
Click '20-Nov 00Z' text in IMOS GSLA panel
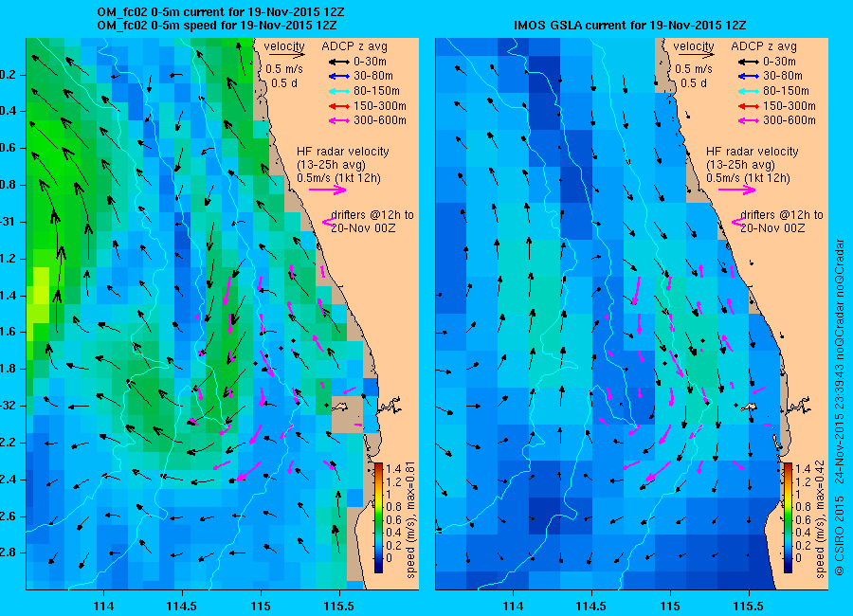[x=772, y=228]
